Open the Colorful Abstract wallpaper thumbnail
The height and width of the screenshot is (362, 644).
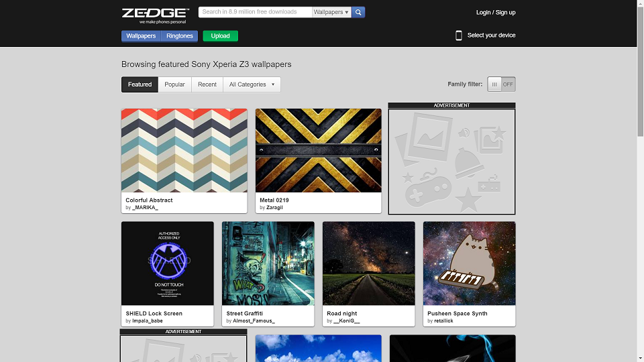[x=184, y=151]
